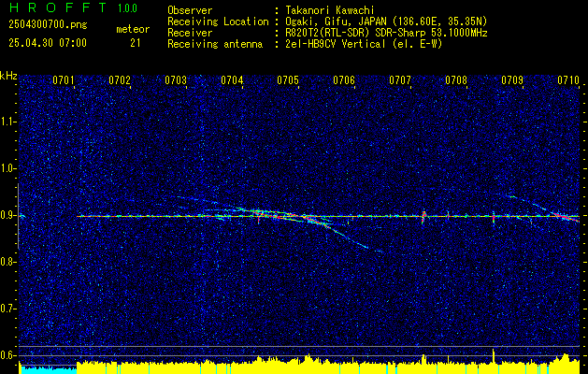The width and height of the screenshot is (588, 374).
Task: Click the 0701 time marker
Action: pos(63,79)
